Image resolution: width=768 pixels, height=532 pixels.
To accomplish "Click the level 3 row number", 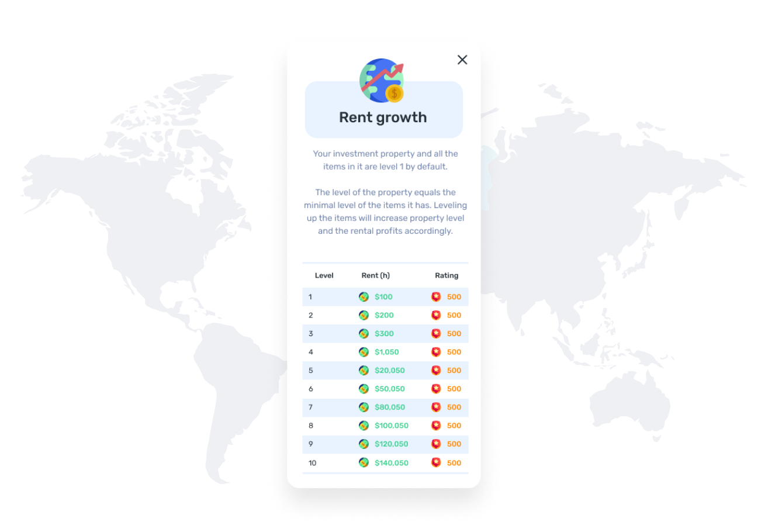I will click(x=311, y=334).
